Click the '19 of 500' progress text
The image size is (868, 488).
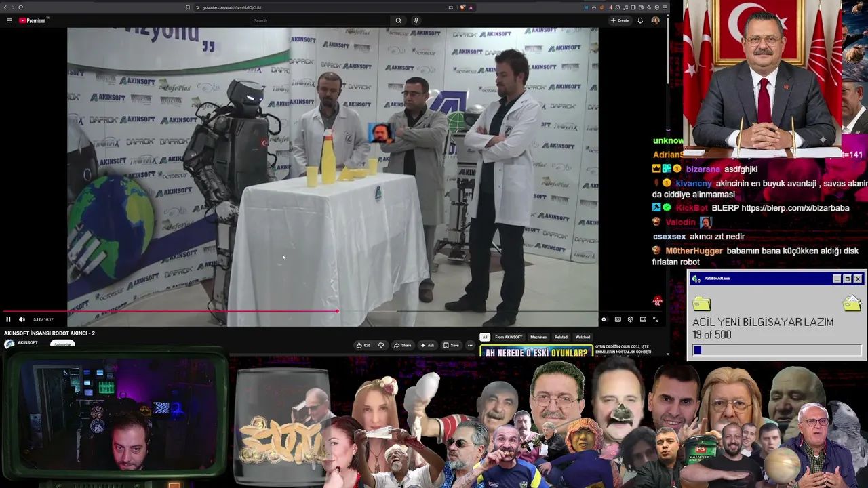712,335
